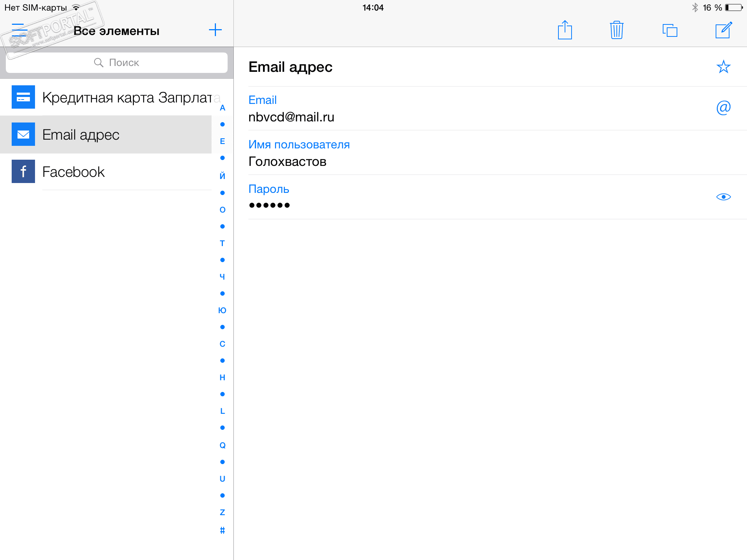Select Email адрес list item
The image size is (747, 560).
coord(106,135)
